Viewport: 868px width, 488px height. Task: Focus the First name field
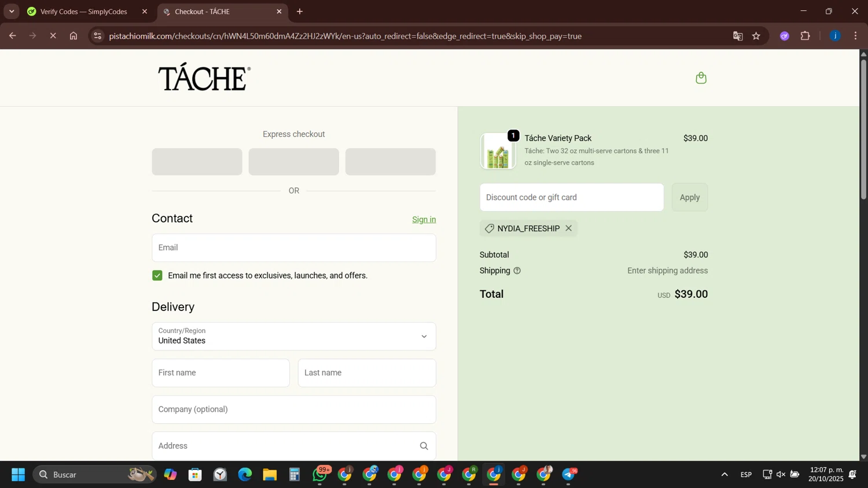coord(220,373)
